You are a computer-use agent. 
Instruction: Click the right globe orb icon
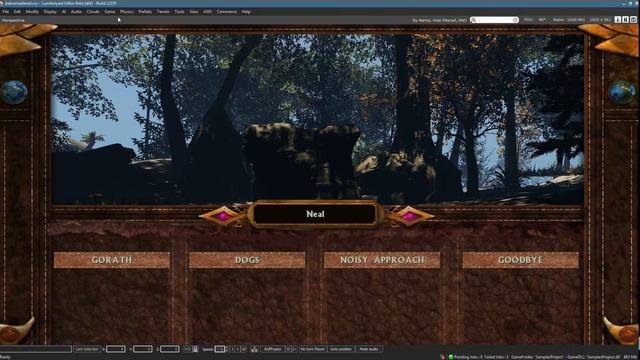(622, 92)
